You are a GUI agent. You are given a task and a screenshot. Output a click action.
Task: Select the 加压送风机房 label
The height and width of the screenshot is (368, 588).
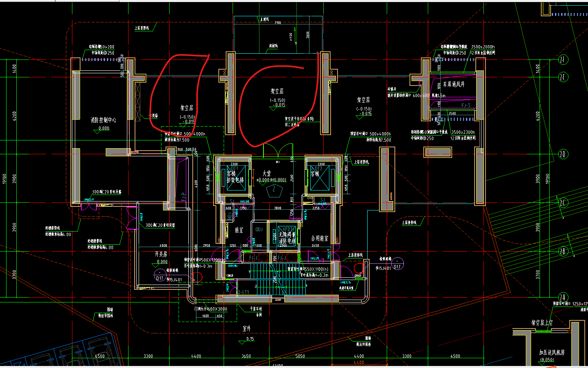[x=552, y=353]
